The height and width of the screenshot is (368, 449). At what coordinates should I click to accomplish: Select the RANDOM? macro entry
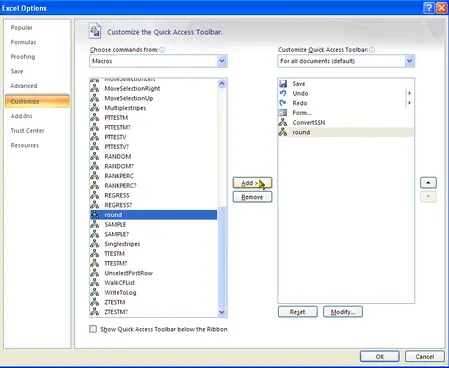[154, 166]
